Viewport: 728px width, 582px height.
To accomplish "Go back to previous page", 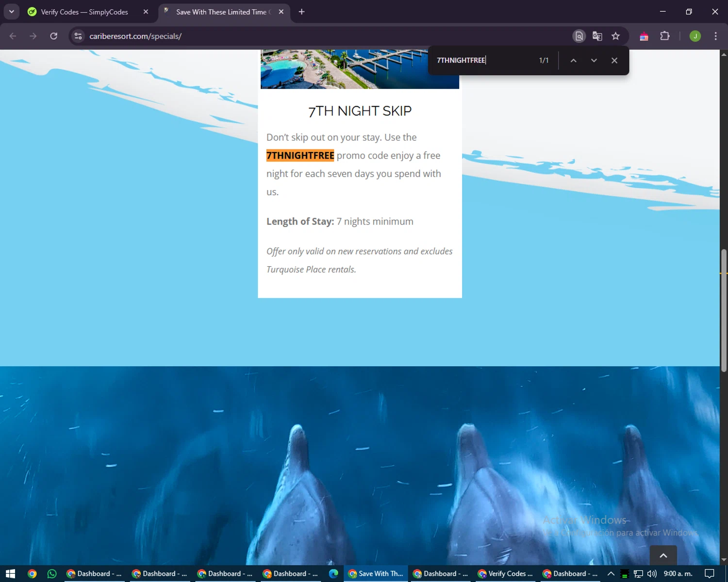I will pyautogui.click(x=13, y=36).
